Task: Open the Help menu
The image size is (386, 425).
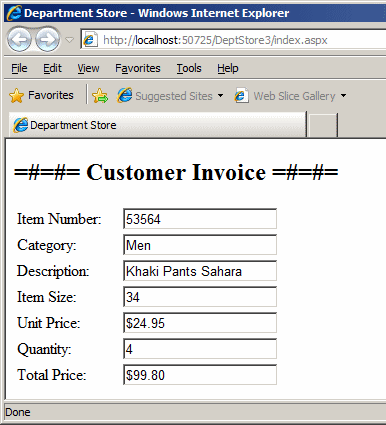Action: coord(228,68)
